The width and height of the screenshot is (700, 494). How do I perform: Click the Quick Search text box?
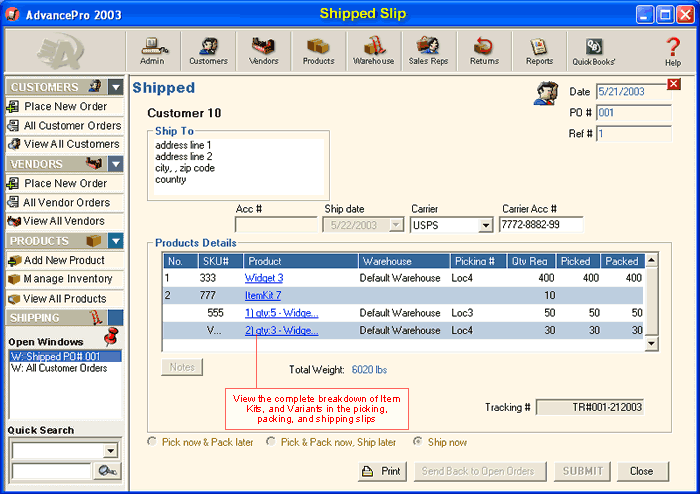(51, 471)
